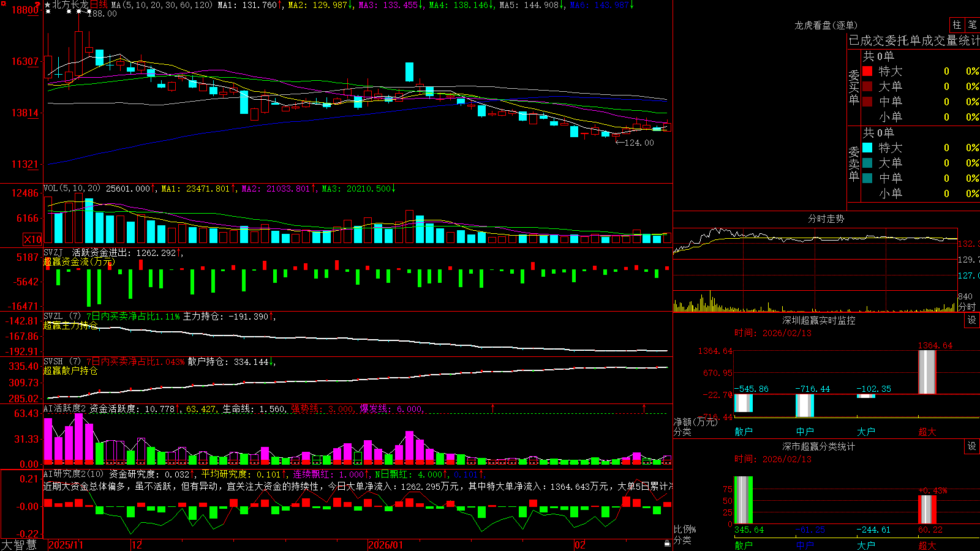This screenshot has height=551, width=980.
Task: Toggle the 柱 bar display mode
Action: 957,25
